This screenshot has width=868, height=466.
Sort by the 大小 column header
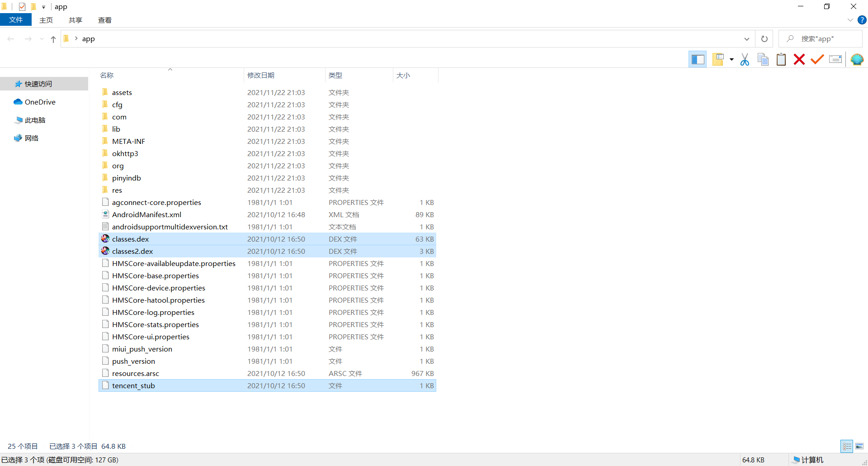click(x=415, y=75)
